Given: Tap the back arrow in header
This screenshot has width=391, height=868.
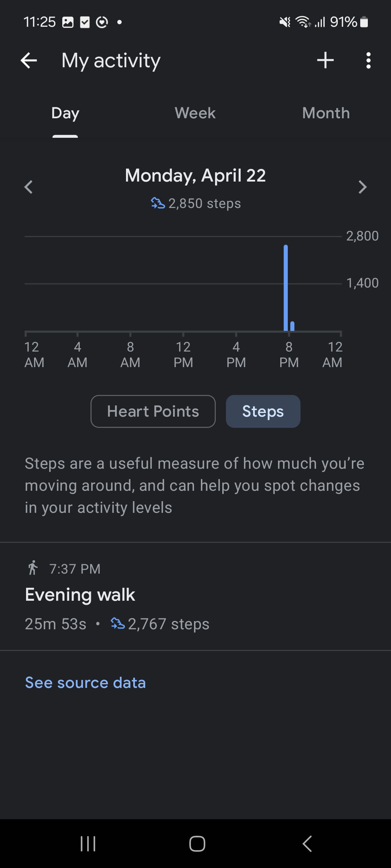Looking at the screenshot, I should click(29, 60).
